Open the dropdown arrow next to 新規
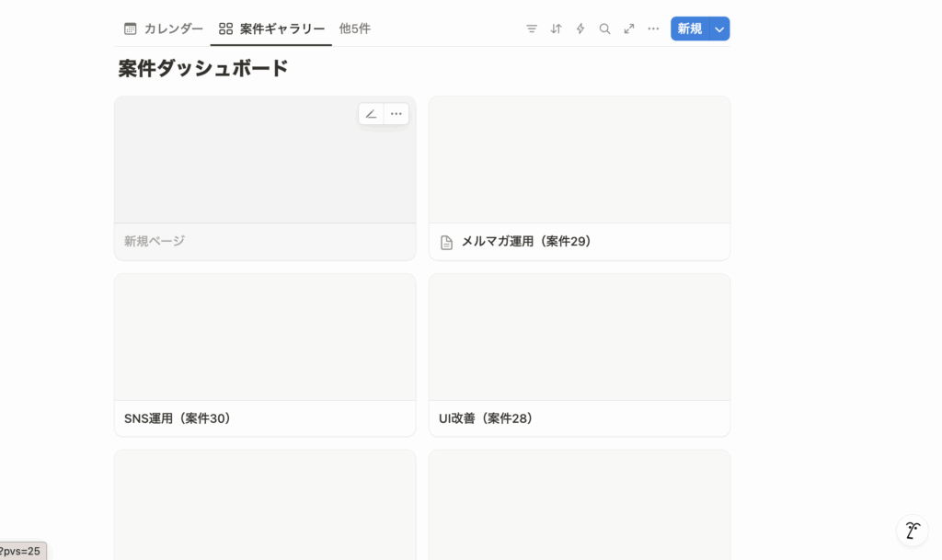Screen dimensions: 942x560 (x=719, y=29)
